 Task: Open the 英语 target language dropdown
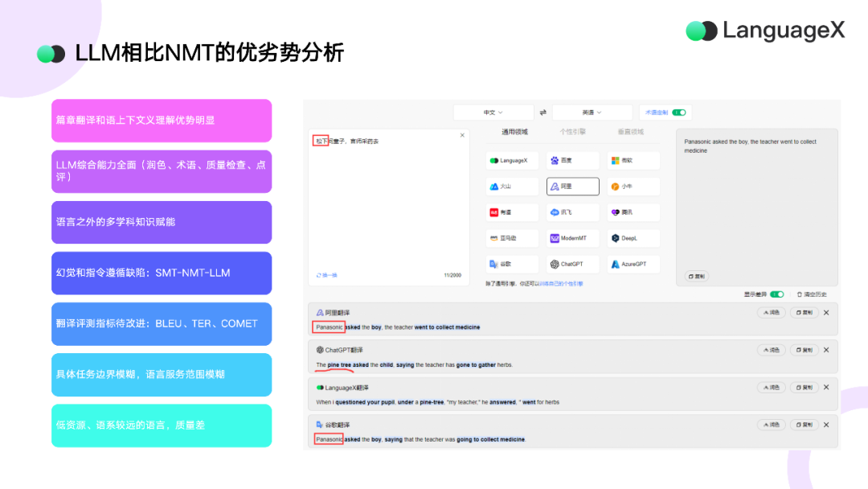tap(592, 112)
